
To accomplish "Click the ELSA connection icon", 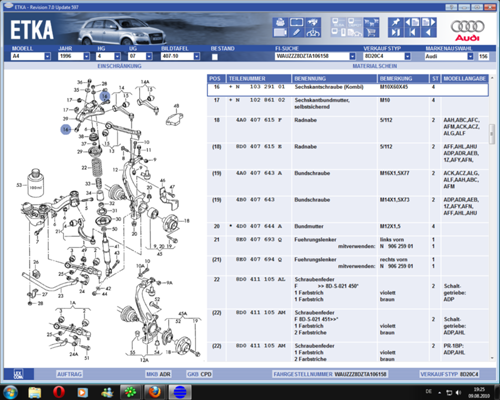I will (x=339, y=22).
